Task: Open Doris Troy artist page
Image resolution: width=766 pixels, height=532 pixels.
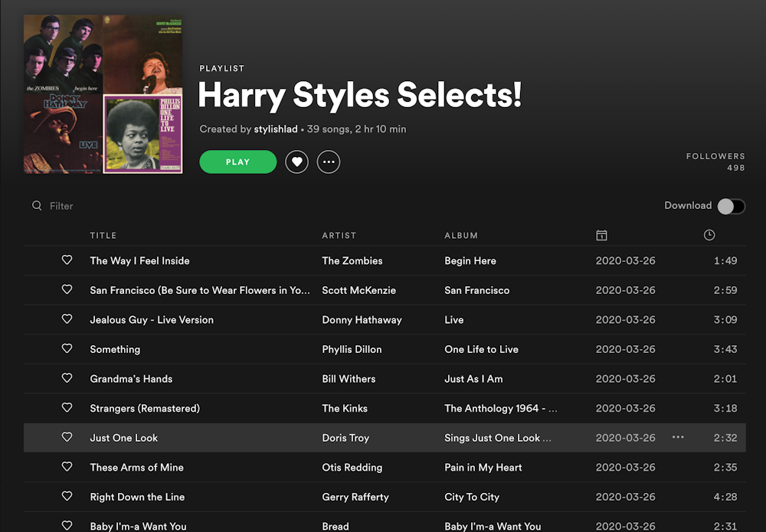Action: 346,438
